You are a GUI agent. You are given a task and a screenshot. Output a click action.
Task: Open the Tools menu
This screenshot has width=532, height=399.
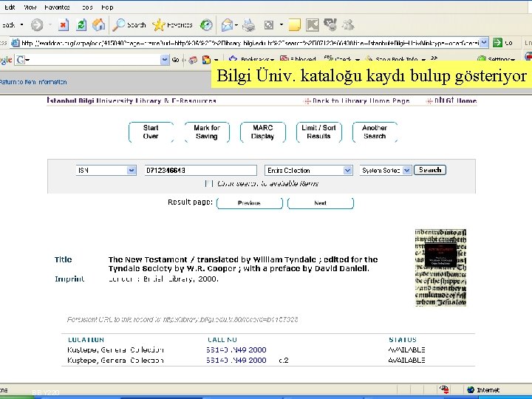click(87, 7)
